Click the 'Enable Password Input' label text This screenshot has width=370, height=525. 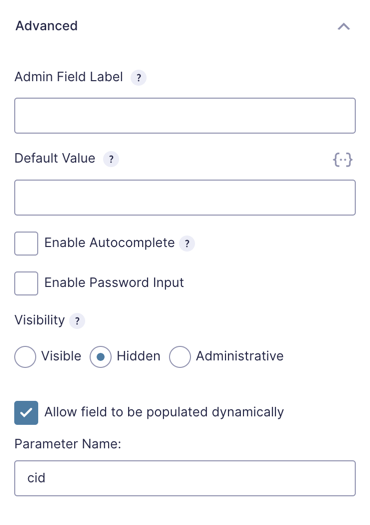click(114, 283)
